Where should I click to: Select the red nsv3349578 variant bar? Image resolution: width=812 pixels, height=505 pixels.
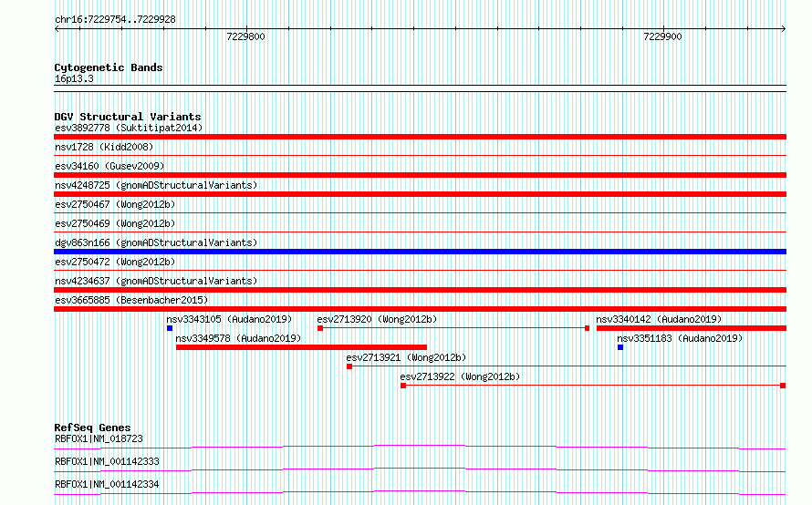coord(301,347)
